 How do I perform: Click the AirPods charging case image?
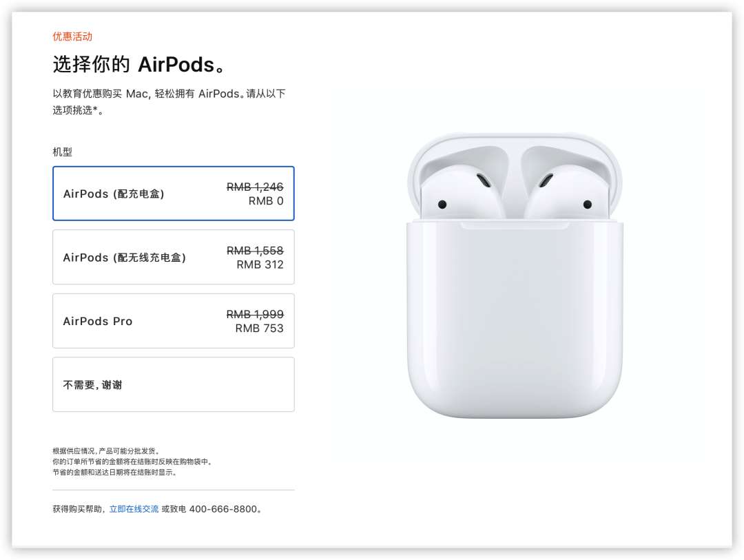point(515,276)
